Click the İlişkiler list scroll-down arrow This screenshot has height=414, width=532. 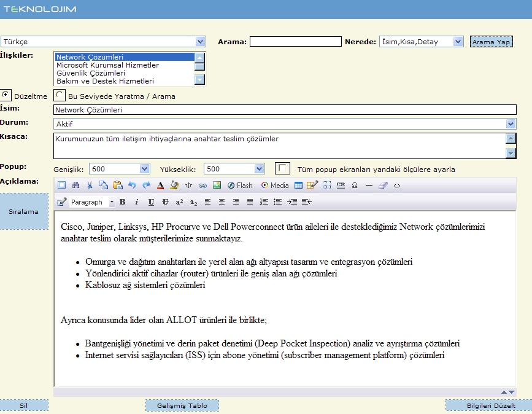[200, 80]
